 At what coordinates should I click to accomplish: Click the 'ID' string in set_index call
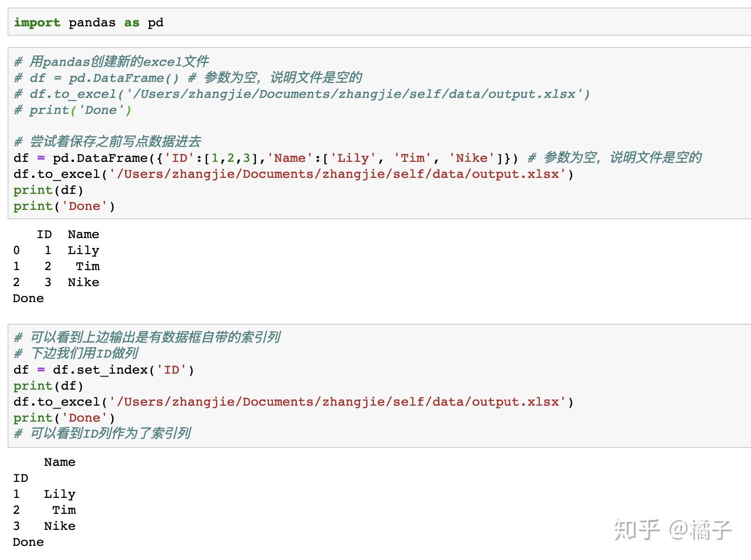click(171, 370)
